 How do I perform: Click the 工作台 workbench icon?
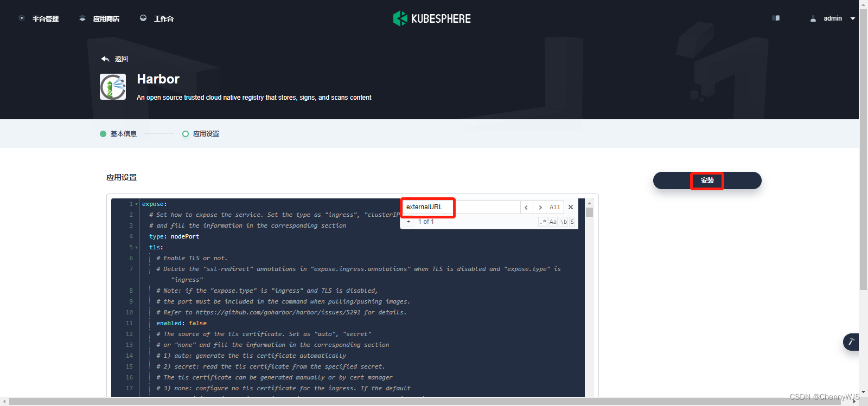click(x=143, y=18)
